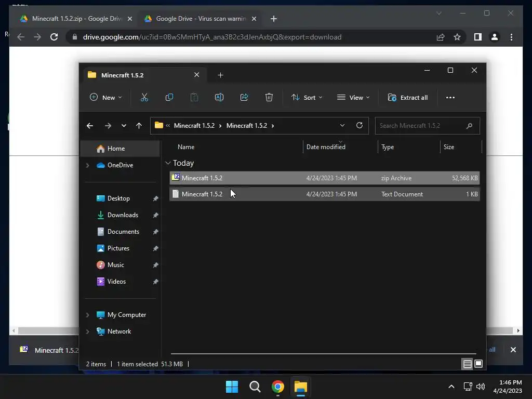Go up one folder level
Viewport: 532px width, 399px height.
point(139,126)
